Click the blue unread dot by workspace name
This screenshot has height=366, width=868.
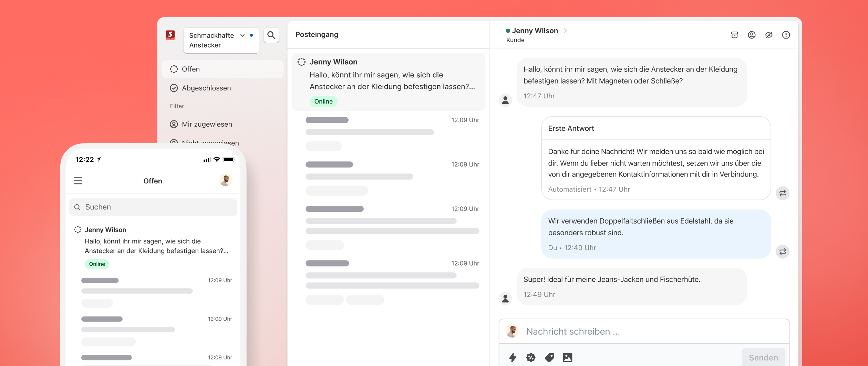pyautogui.click(x=251, y=35)
